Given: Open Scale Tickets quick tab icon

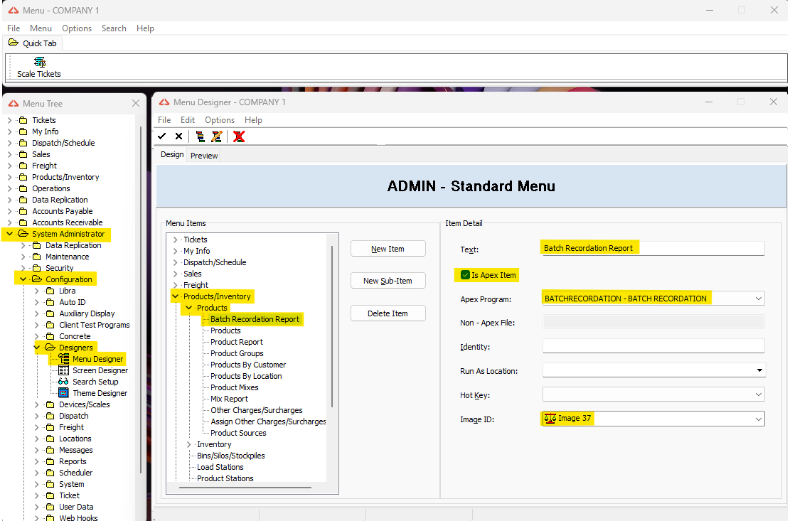Looking at the screenshot, I should tap(39, 63).
